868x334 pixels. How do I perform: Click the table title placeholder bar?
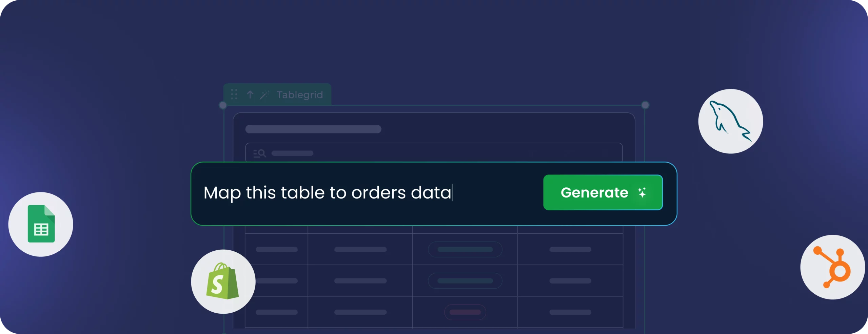pos(313,129)
